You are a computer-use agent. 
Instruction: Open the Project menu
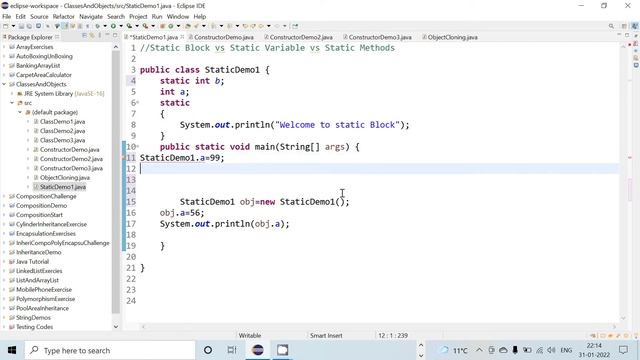[x=138, y=16]
